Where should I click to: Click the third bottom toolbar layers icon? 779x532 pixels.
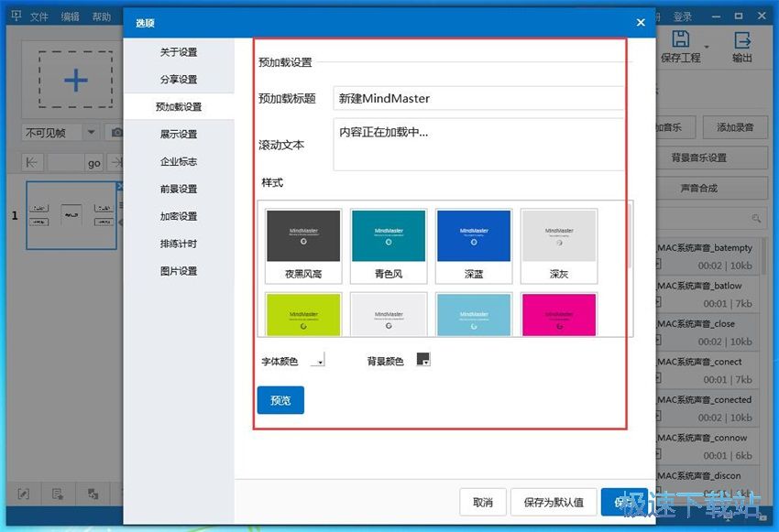click(93, 494)
